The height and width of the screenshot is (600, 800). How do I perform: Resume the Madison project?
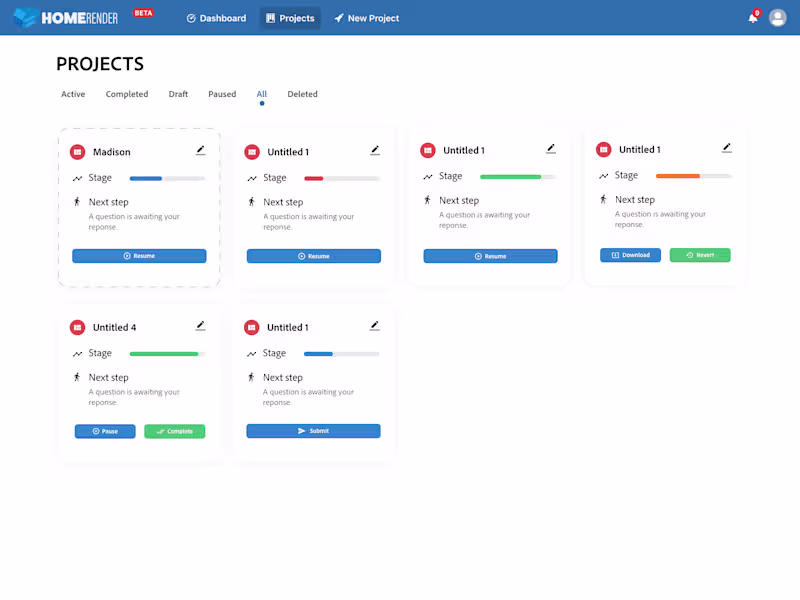pyautogui.click(x=139, y=256)
